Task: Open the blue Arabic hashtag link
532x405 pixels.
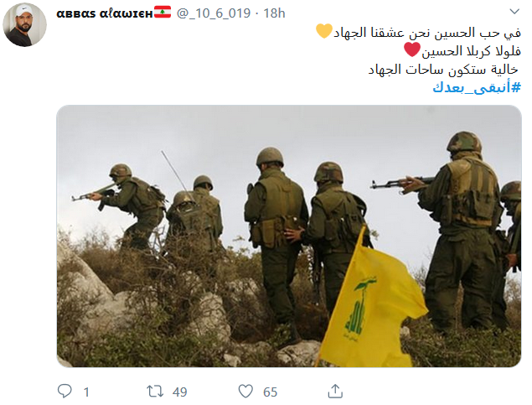Action: click(477, 87)
